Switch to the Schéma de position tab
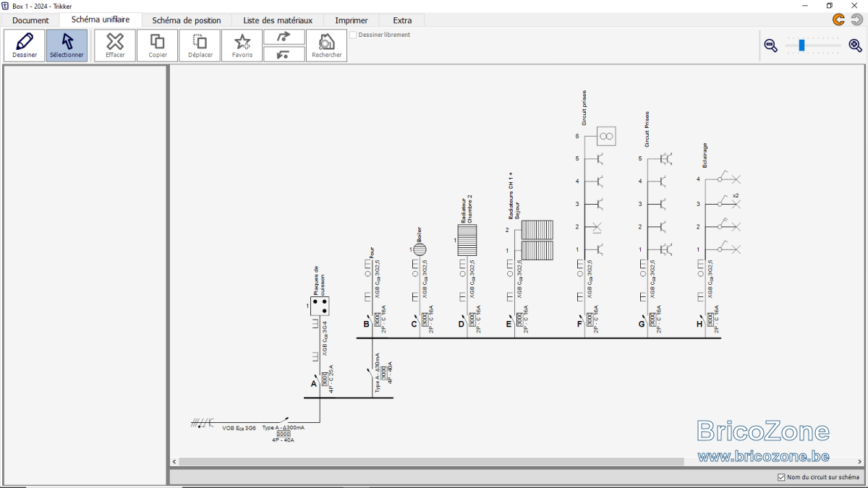 (x=187, y=20)
